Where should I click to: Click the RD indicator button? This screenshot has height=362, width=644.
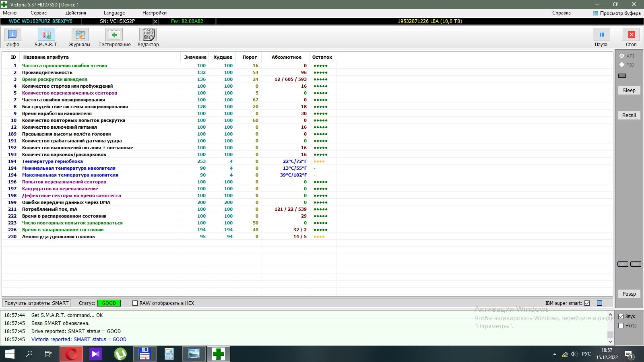point(636,264)
